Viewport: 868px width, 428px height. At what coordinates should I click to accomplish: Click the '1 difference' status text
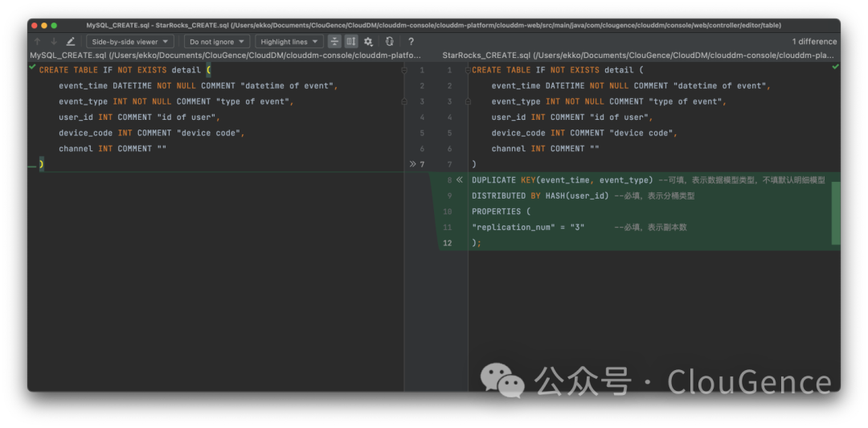point(814,42)
